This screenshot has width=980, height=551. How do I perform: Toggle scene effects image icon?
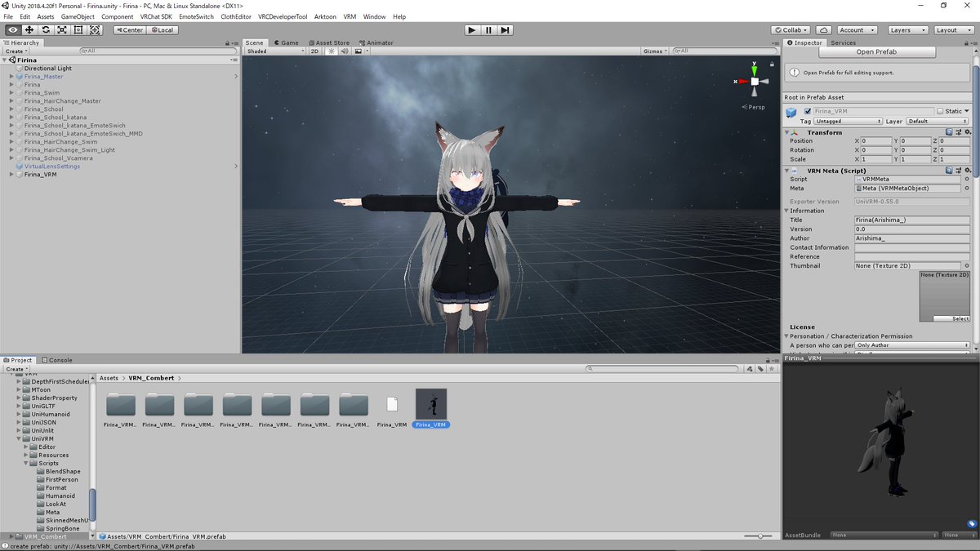tap(359, 51)
